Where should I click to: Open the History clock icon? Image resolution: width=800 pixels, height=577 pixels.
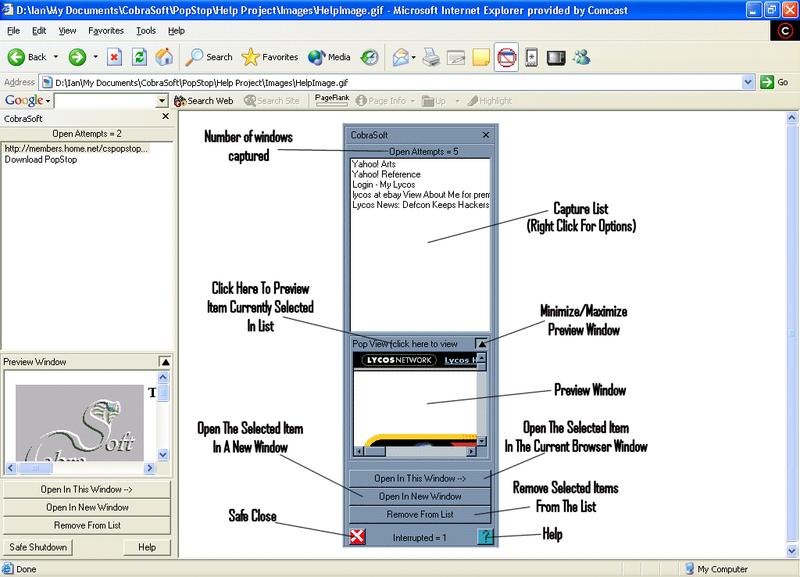pyautogui.click(x=369, y=57)
